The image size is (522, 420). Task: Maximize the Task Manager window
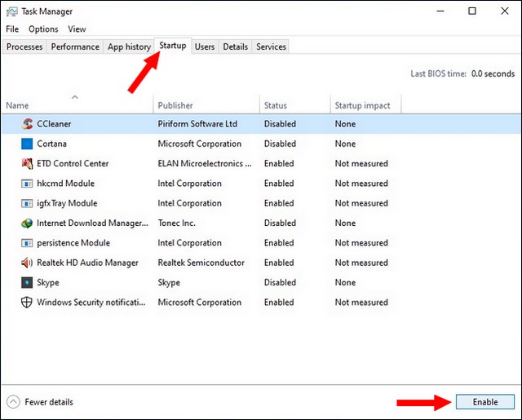(x=472, y=11)
